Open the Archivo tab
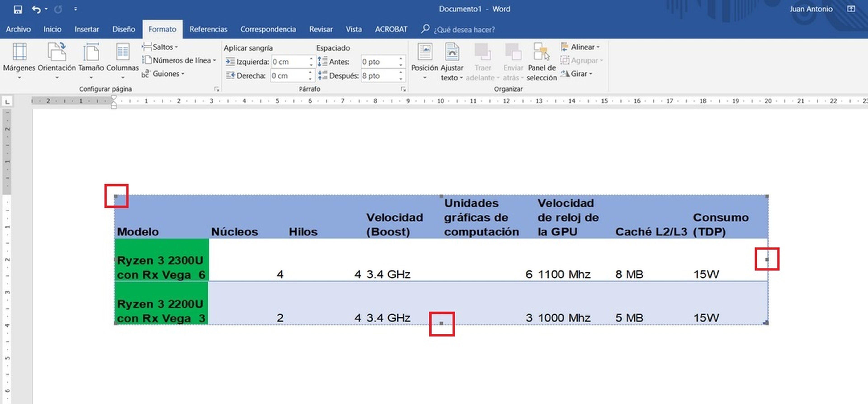This screenshot has height=404, width=868. [x=18, y=29]
